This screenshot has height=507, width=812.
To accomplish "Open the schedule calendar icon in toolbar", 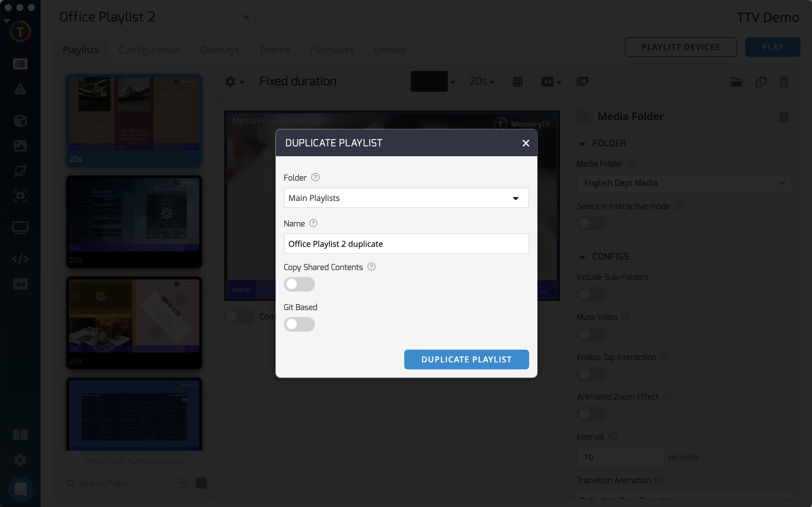I will tap(517, 82).
